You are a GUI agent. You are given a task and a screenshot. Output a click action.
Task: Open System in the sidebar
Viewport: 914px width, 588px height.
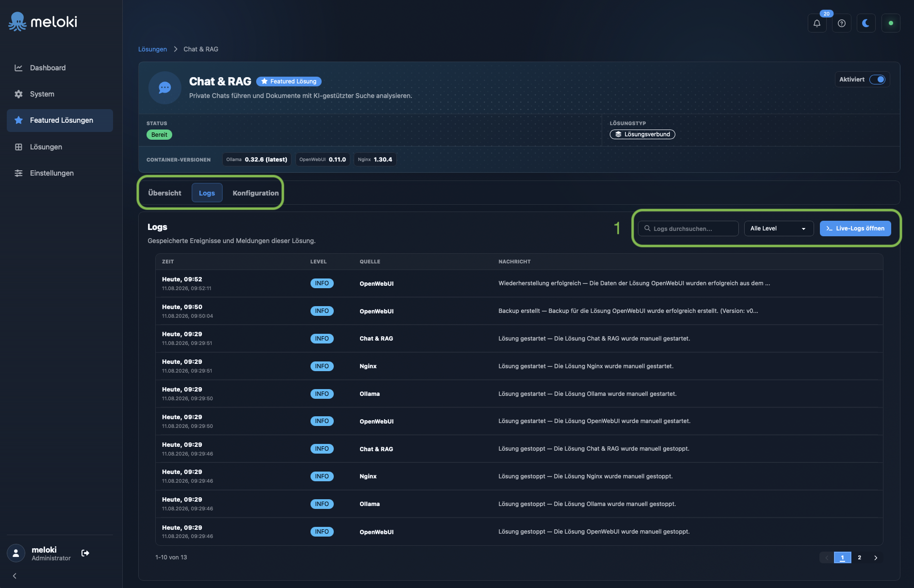coord(60,94)
